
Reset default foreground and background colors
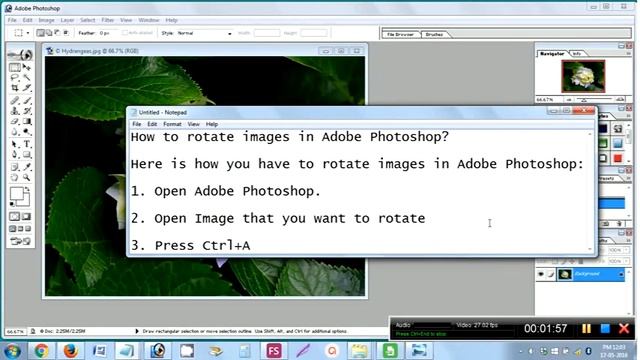pos(12,203)
